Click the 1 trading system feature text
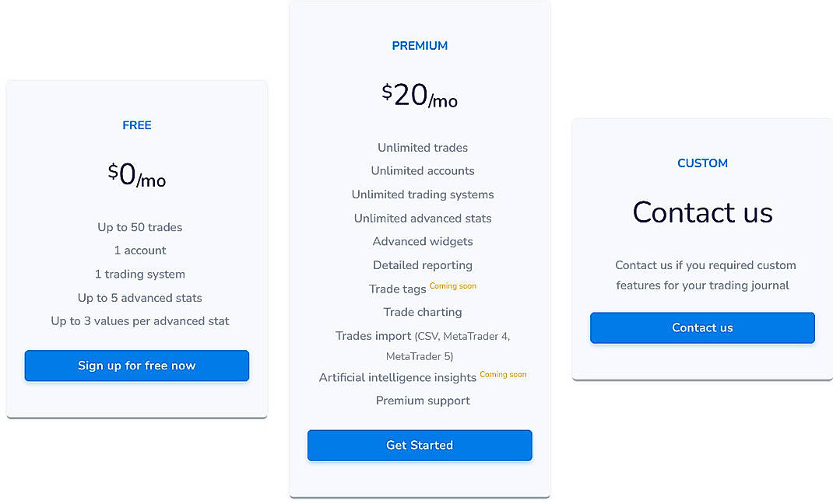This screenshot has width=833, height=504. click(x=139, y=274)
